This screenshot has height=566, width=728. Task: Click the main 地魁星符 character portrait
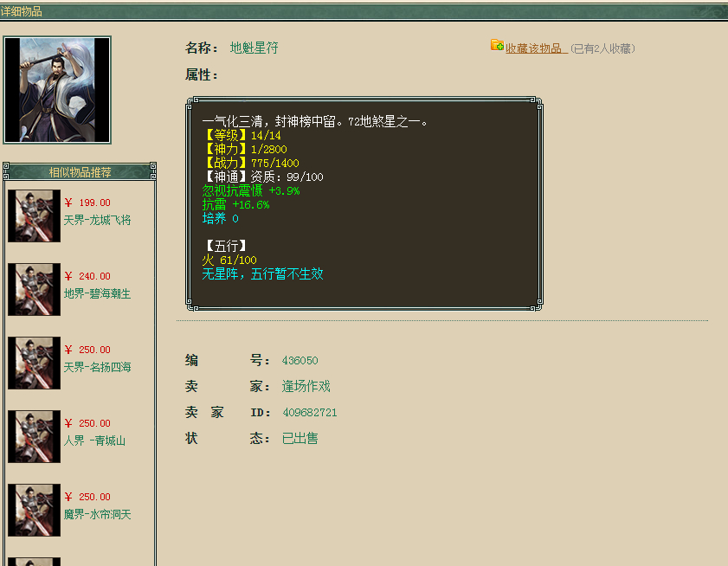point(57,90)
